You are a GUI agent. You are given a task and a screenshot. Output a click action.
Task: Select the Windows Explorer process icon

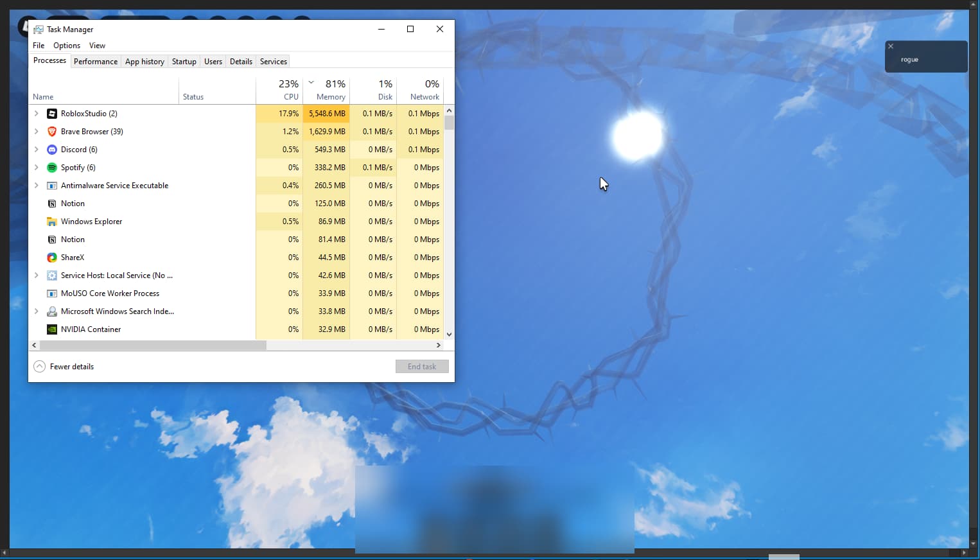tap(51, 221)
